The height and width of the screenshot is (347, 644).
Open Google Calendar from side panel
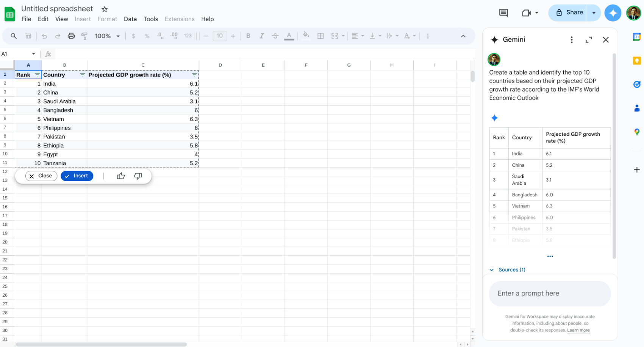[x=636, y=37]
